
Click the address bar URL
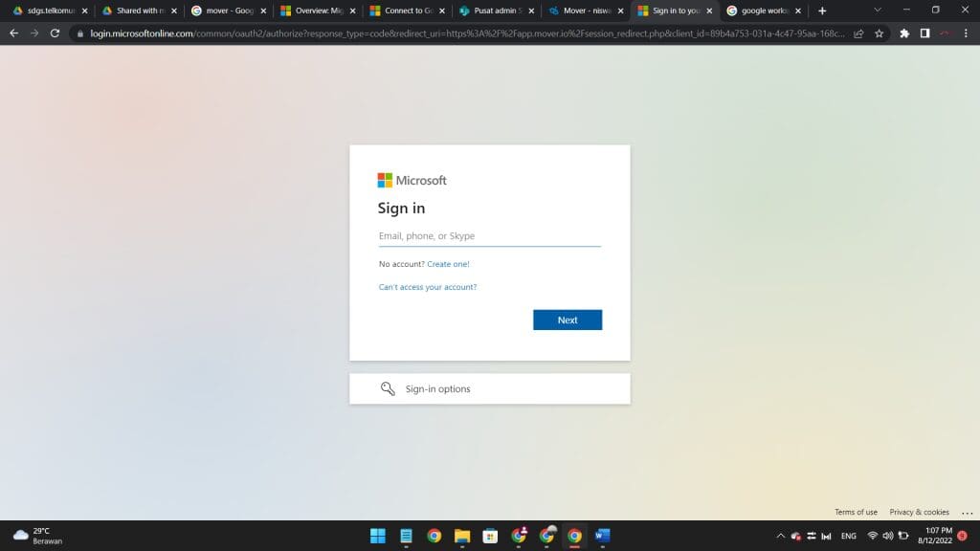(467, 33)
